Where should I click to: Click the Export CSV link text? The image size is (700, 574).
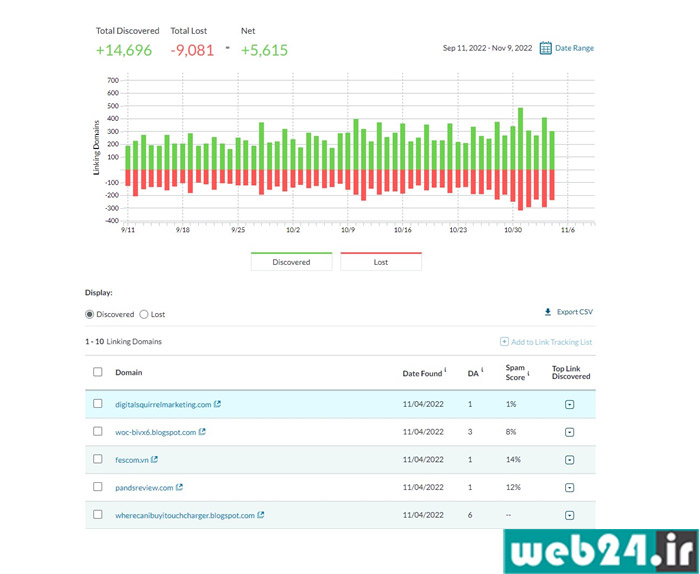(x=575, y=312)
